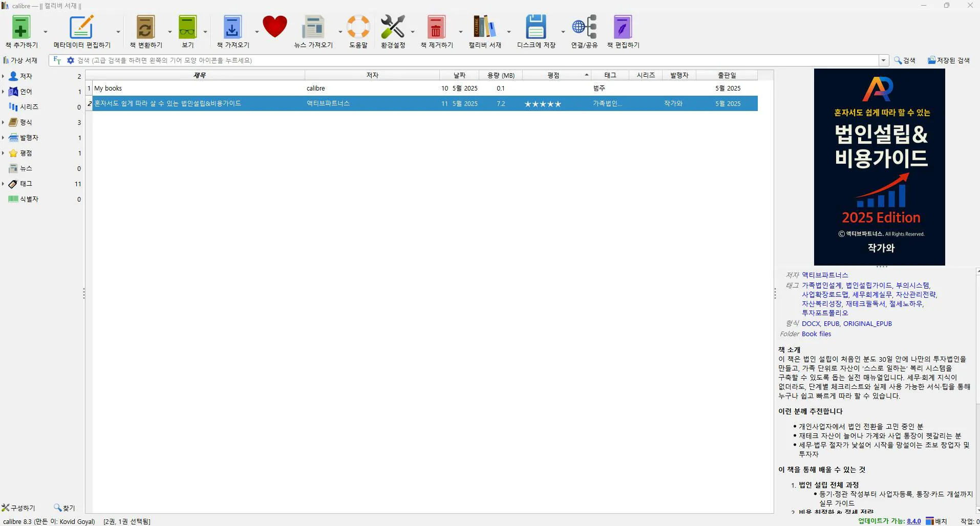Expand the 태그 category in the tag browser
980x526 pixels.
click(x=3, y=184)
